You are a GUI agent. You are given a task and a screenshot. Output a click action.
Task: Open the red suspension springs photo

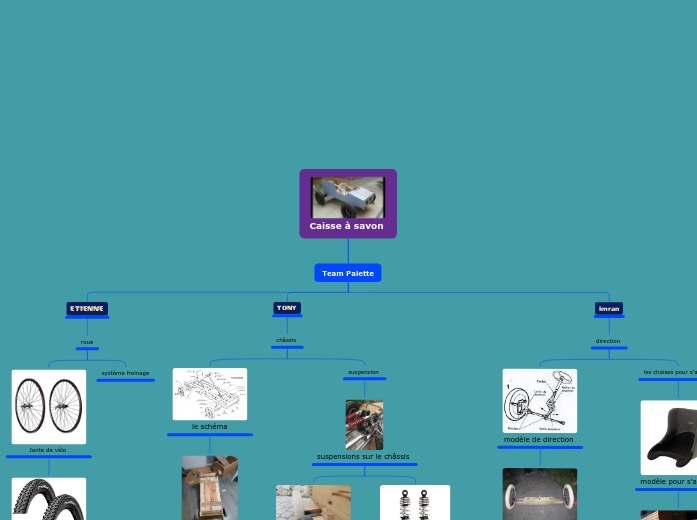point(365,425)
